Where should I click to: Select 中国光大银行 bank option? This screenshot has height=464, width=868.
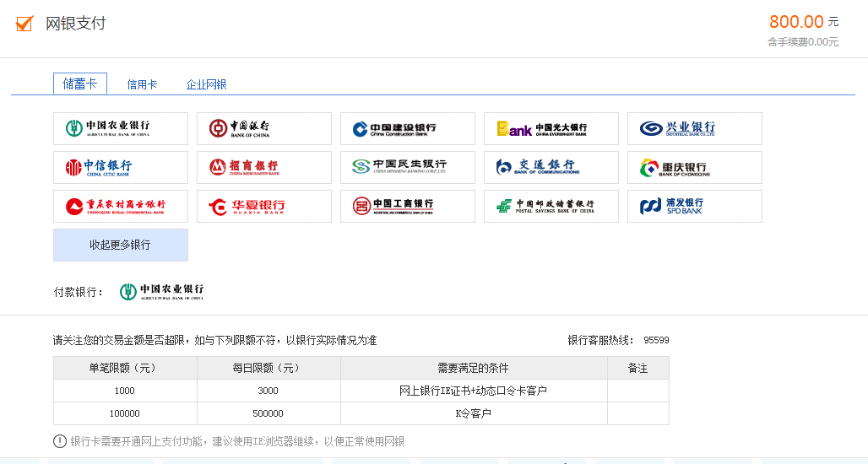(551, 128)
